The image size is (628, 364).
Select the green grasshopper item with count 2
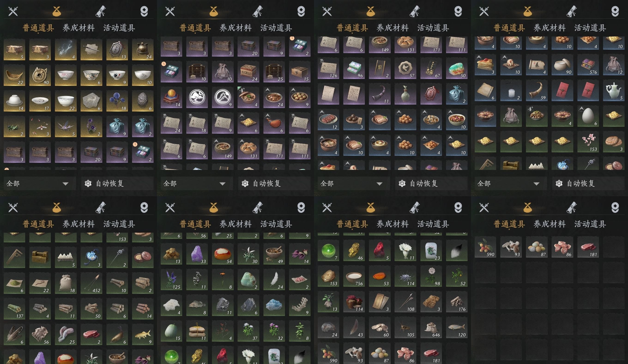pyautogui.click(x=14, y=127)
